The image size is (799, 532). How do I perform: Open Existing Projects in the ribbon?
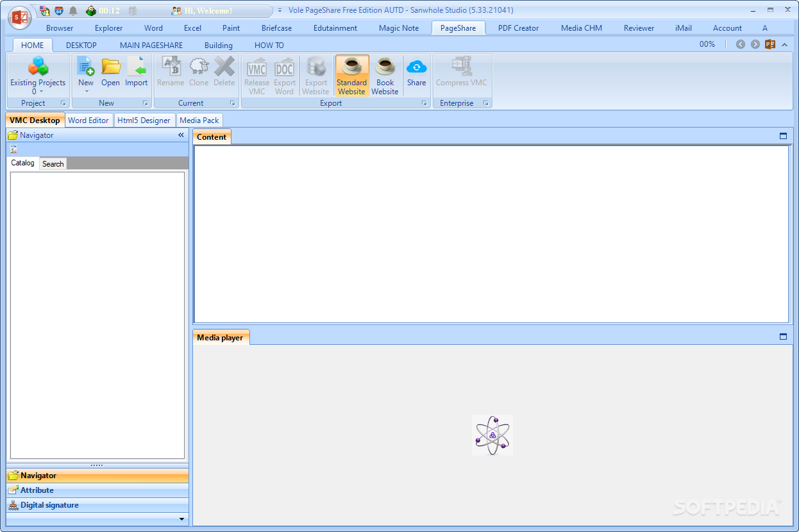38,75
